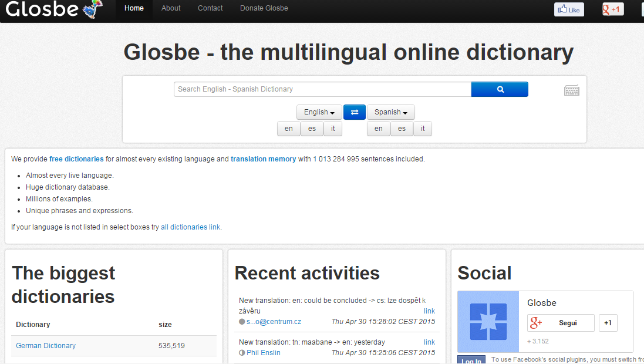
Task: Click the +1 button beside Segui
Action: tap(608, 323)
